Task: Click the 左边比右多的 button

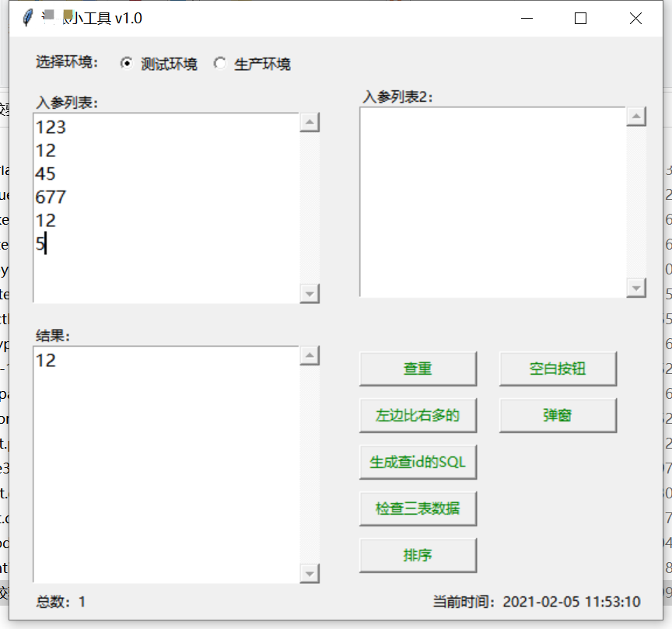Action: [x=418, y=415]
